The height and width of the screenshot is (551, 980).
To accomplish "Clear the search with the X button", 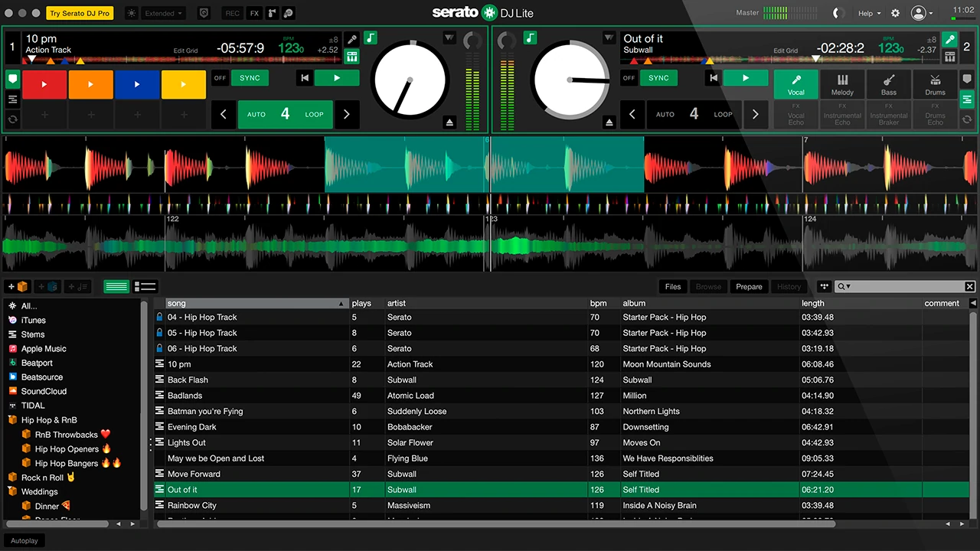I will (x=969, y=286).
